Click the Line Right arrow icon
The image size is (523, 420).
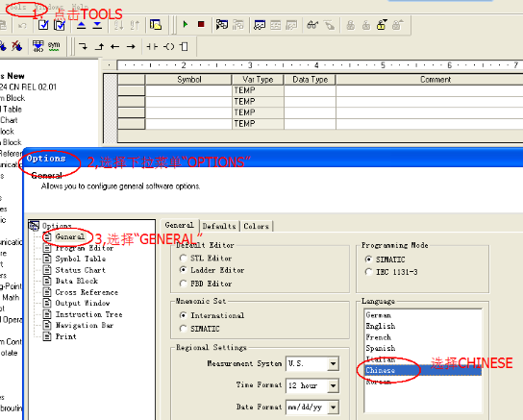coord(131,47)
